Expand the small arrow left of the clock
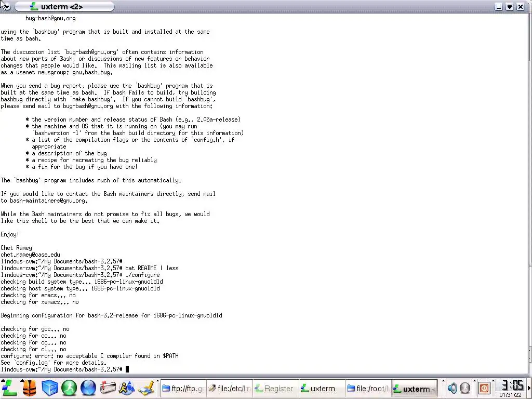Viewport: 532px width, 399px height. 494,381
